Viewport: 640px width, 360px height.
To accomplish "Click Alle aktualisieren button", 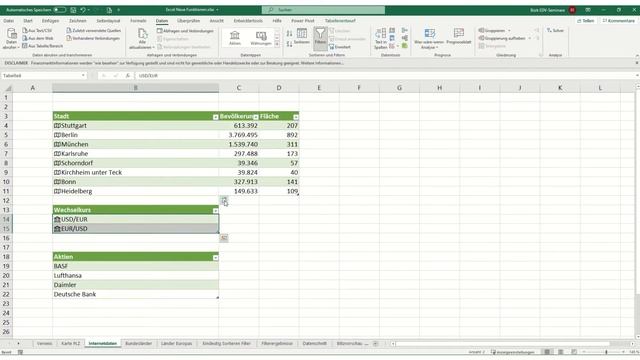I will [142, 39].
